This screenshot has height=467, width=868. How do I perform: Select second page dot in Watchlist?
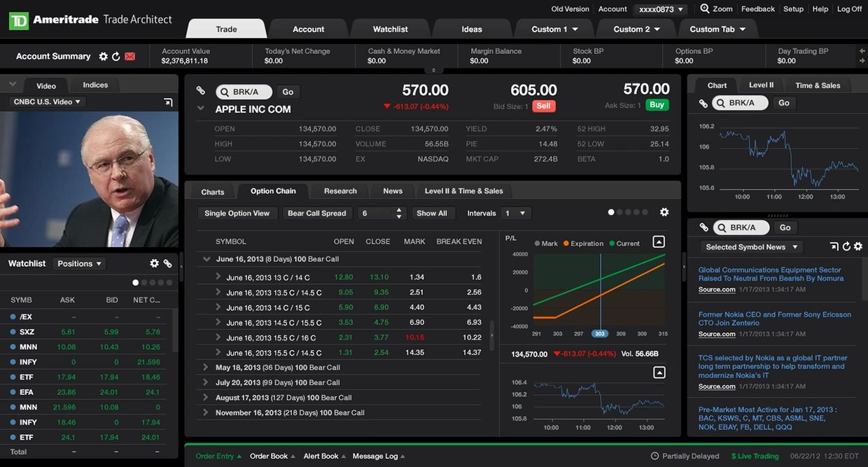coord(144,283)
